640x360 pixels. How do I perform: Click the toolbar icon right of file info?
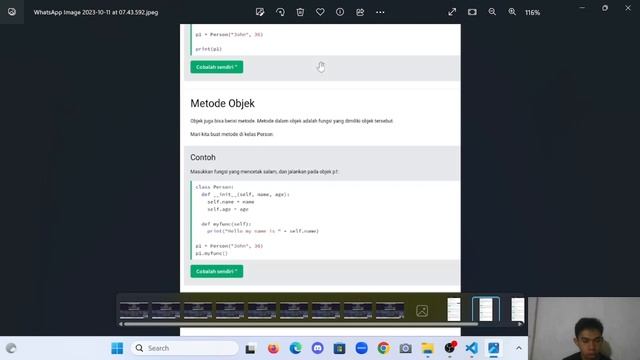click(360, 12)
